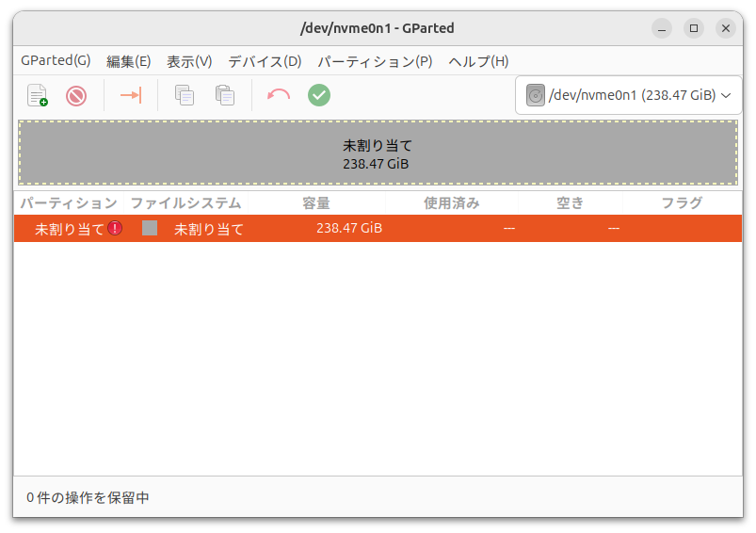Open the /dev/nvme0n1 device selector dropdown
Screen dimensions: 756x533
(628, 95)
